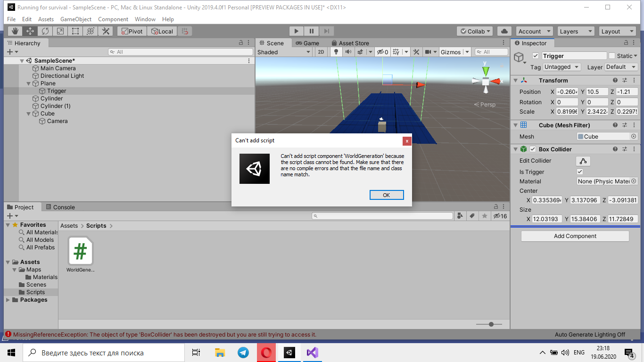
Task: Open the Tag Untagged dropdown
Action: (561, 67)
